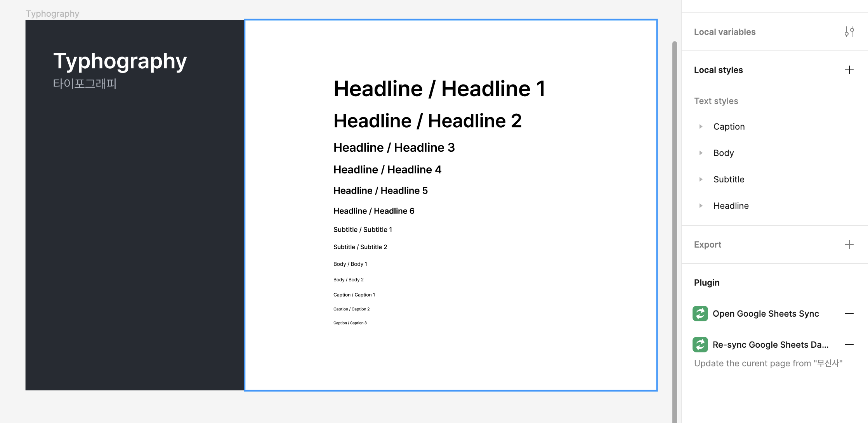The image size is (868, 423).
Task: Select the white Typhography title in dark panel
Action: coord(120,61)
